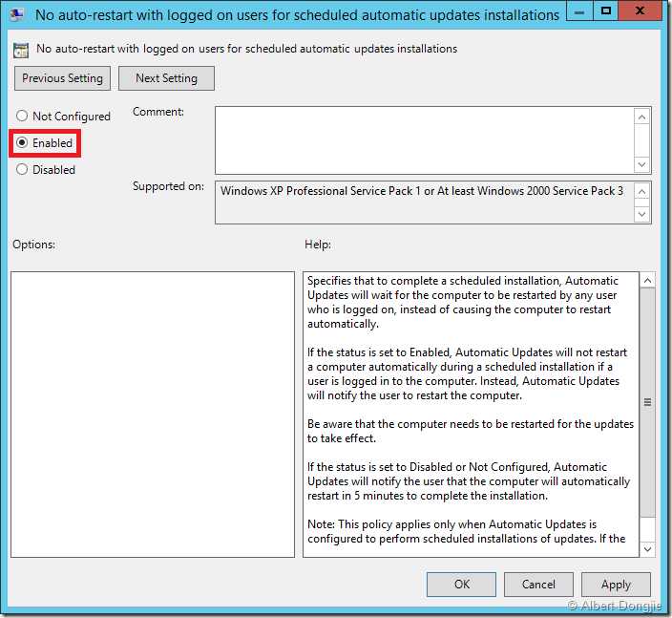Click the 'Note: This policy applies' help text
Viewport: 672px width, 618px height.
point(466,531)
